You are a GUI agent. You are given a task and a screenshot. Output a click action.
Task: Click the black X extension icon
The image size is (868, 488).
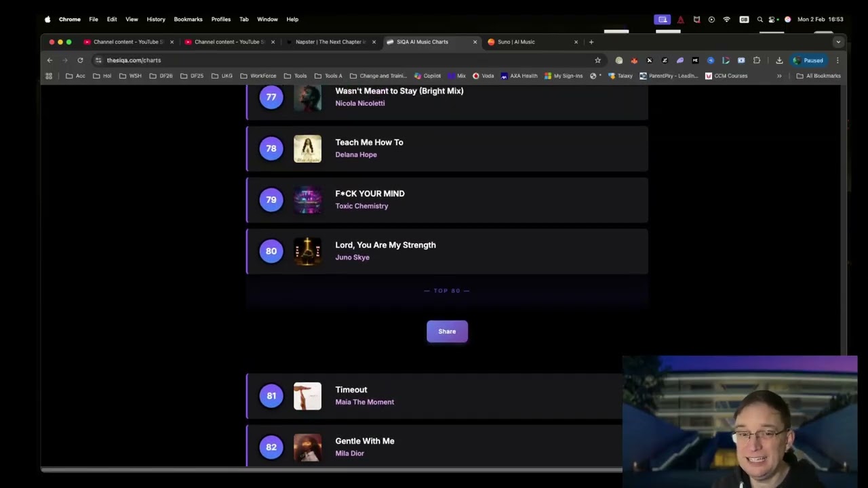pos(649,60)
